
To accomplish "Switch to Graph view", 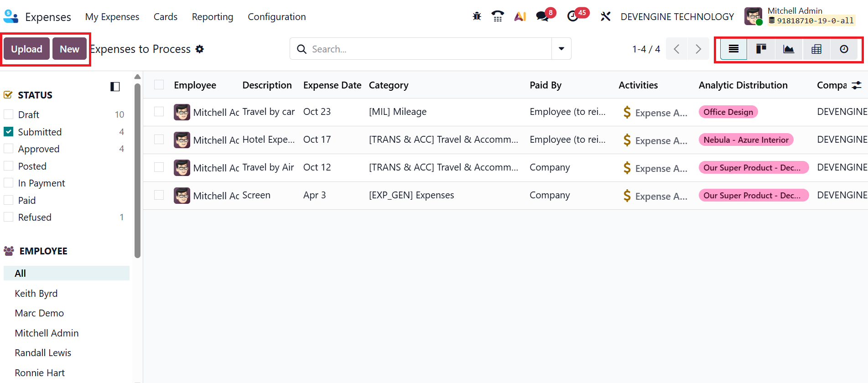I will tap(789, 49).
